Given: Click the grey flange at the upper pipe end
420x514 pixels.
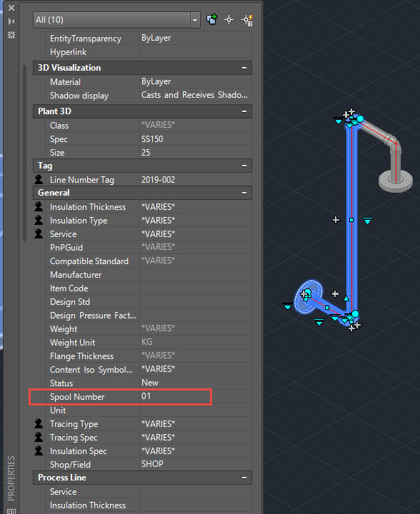Looking at the screenshot, I should point(396,181).
